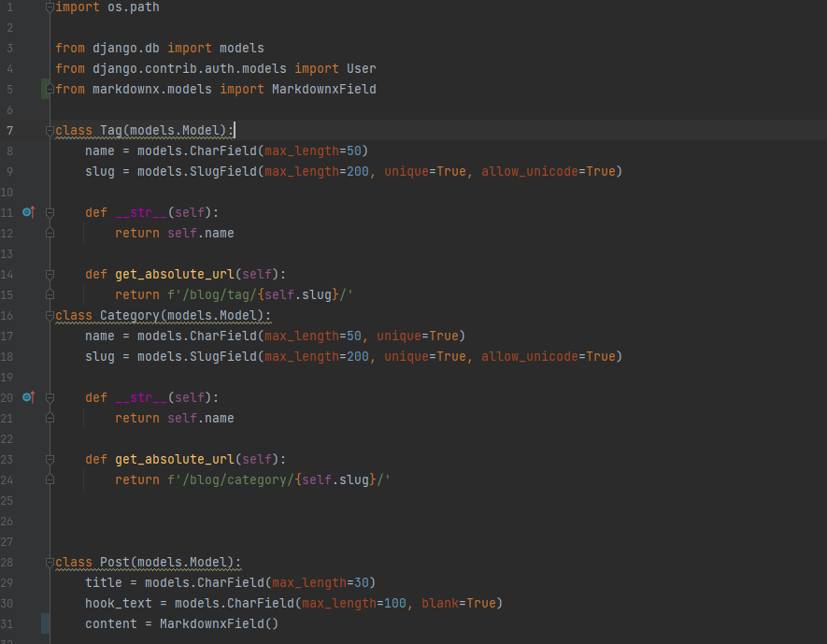Click the fold end marker on line 12
This screenshot has height=644, width=827.
(50, 233)
